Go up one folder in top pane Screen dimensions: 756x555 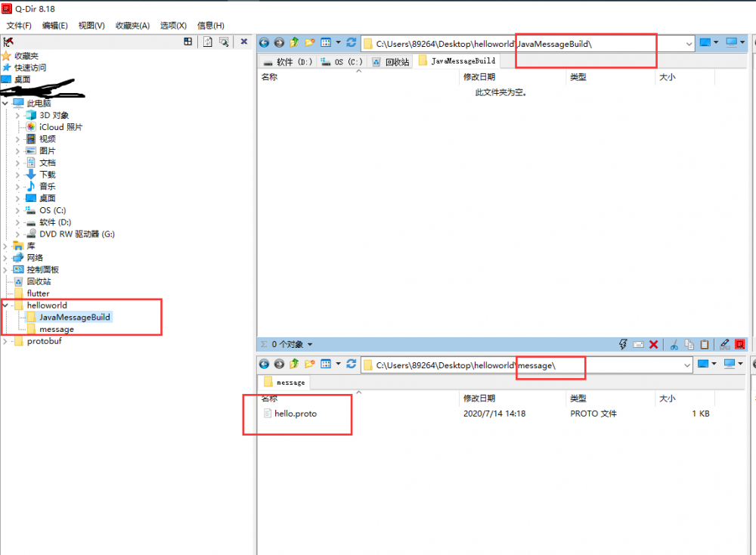294,43
